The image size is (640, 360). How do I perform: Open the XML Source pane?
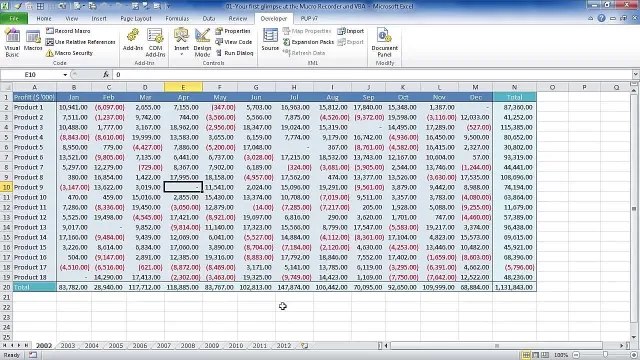click(x=270, y=40)
